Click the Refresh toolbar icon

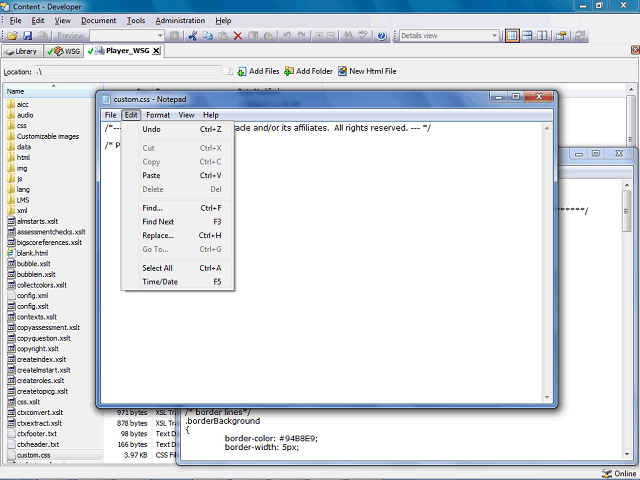coord(580,36)
